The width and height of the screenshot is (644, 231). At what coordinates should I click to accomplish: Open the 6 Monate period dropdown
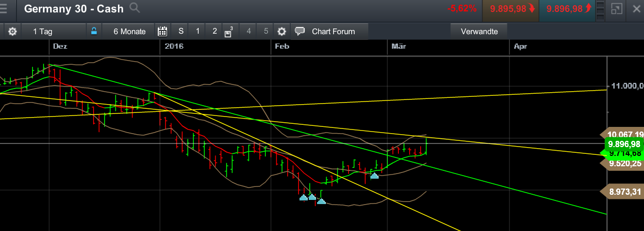129,31
